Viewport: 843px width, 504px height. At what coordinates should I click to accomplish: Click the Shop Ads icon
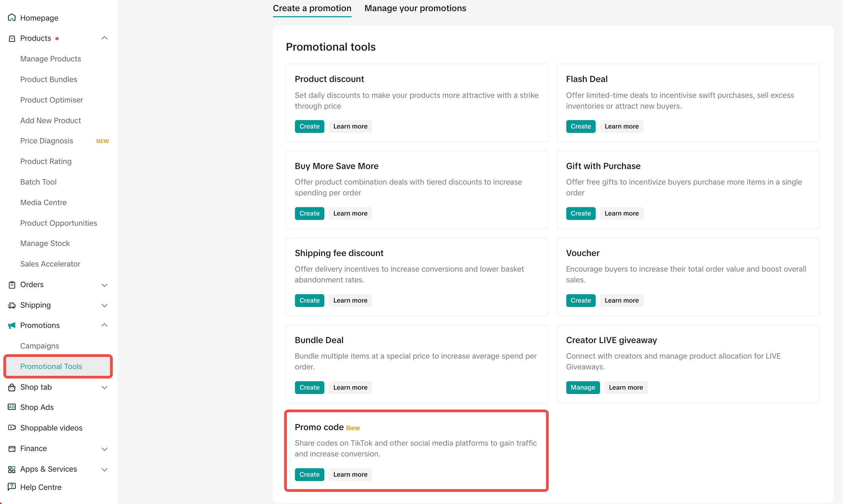click(x=12, y=407)
